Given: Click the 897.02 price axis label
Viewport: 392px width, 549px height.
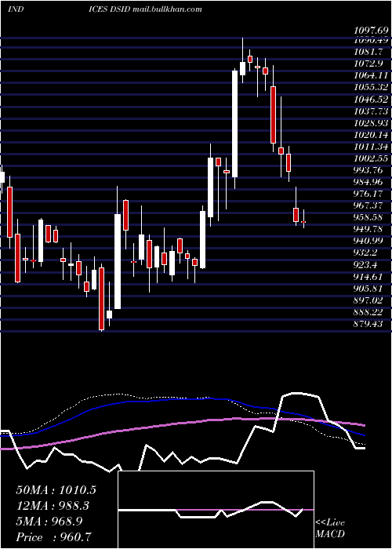Looking at the screenshot, I should [368, 300].
